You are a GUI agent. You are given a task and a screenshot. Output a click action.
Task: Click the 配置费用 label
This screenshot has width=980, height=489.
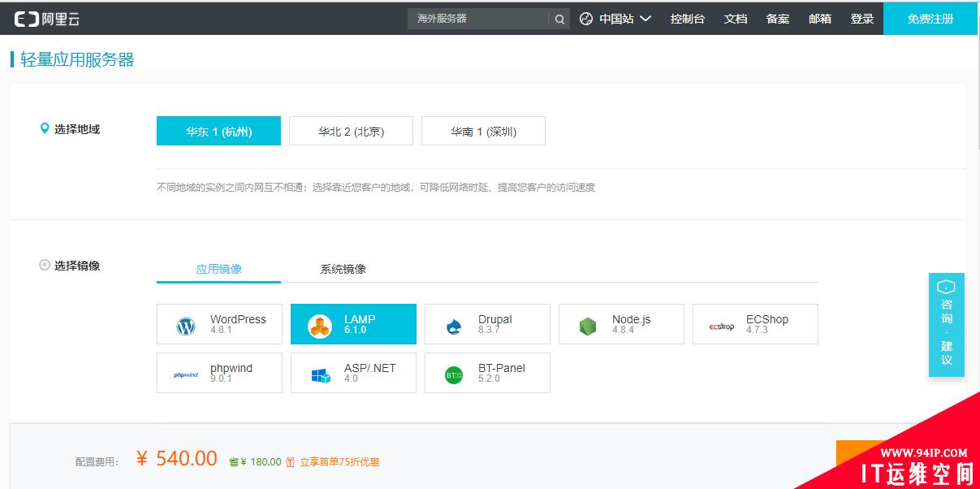pyautogui.click(x=97, y=461)
